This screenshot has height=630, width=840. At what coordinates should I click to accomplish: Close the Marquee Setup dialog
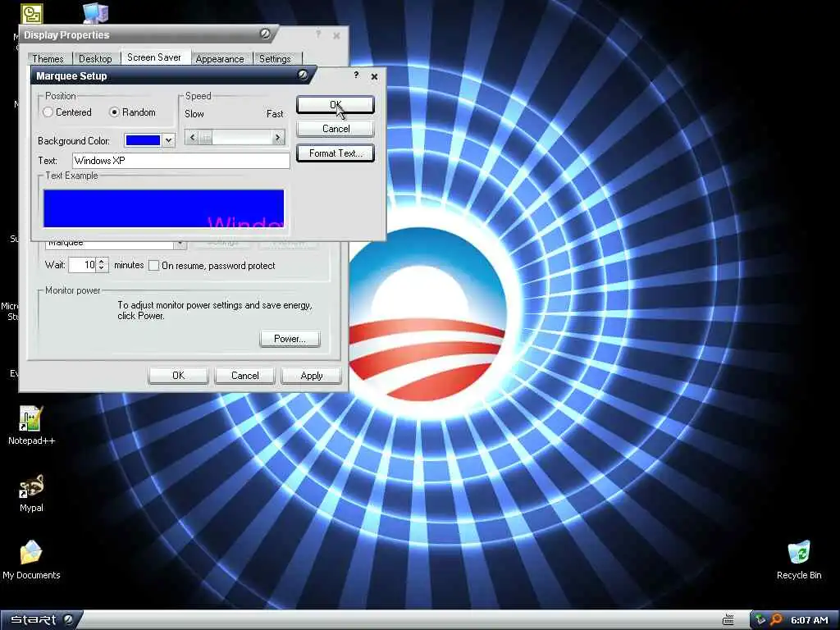click(x=374, y=76)
